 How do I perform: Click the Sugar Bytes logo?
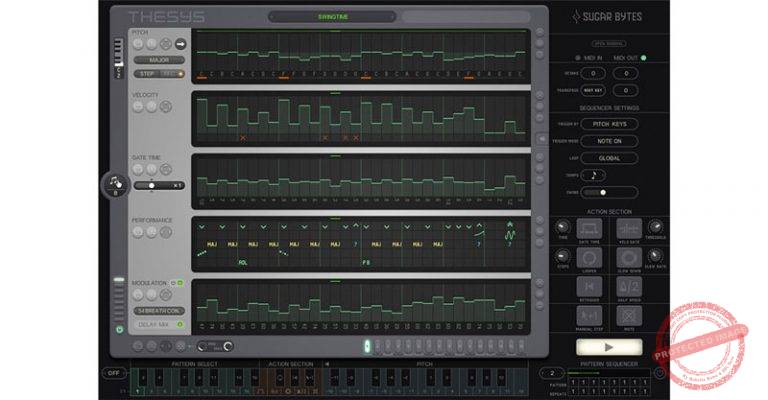pyautogui.click(x=607, y=17)
